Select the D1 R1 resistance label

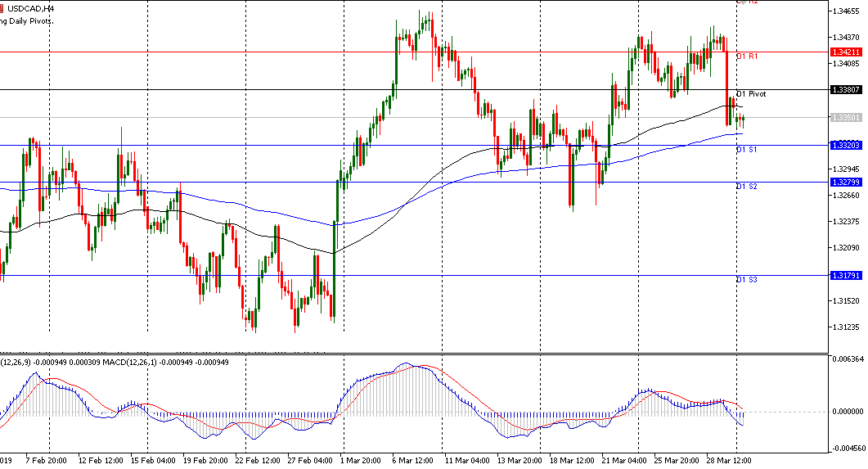747,56
